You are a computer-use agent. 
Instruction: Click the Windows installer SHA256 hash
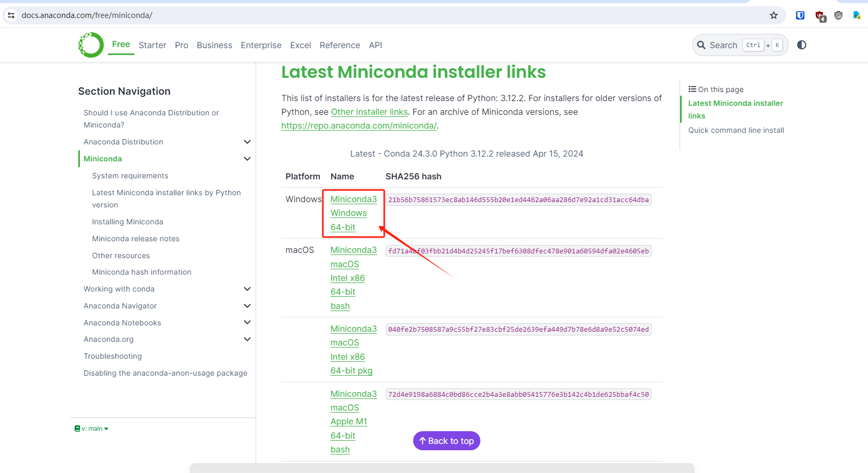(518, 199)
